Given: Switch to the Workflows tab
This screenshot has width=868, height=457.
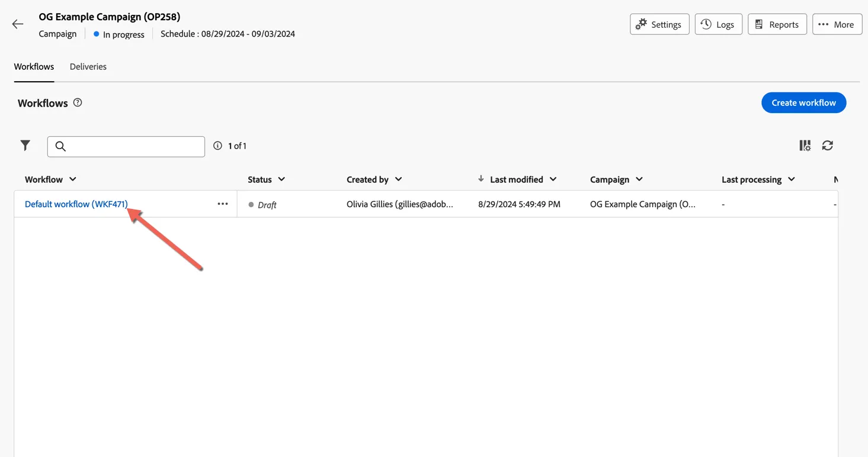Looking at the screenshot, I should coord(34,67).
